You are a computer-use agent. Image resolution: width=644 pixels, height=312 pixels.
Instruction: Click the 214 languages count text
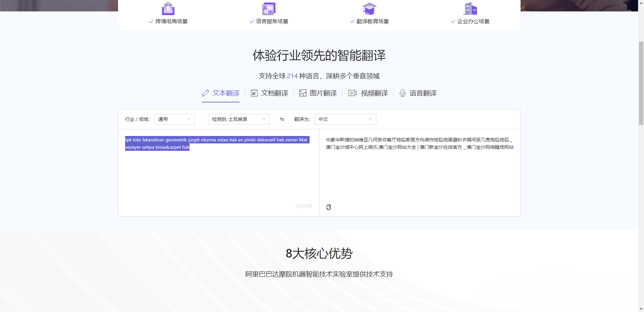(x=292, y=76)
